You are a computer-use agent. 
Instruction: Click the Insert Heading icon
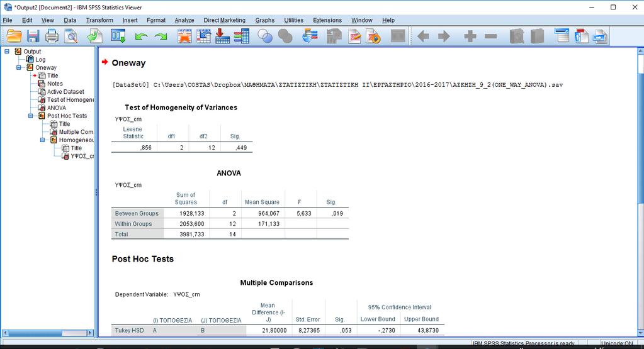tap(562, 36)
